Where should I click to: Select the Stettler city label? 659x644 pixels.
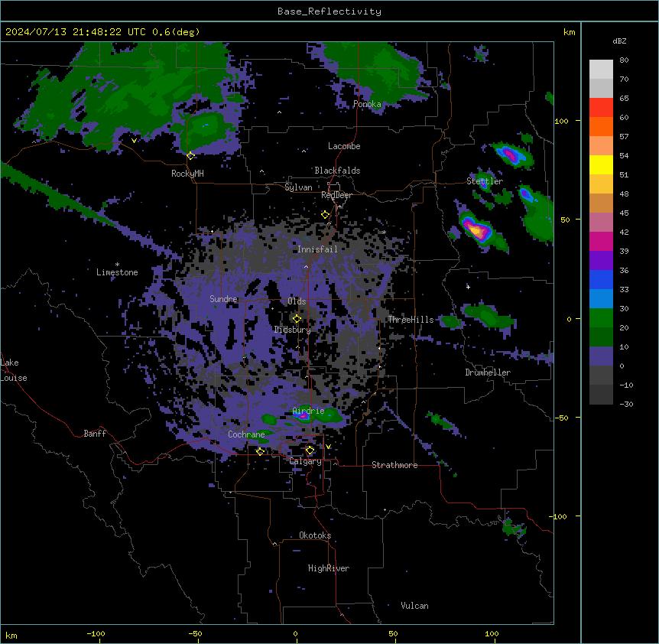pos(485,181)
